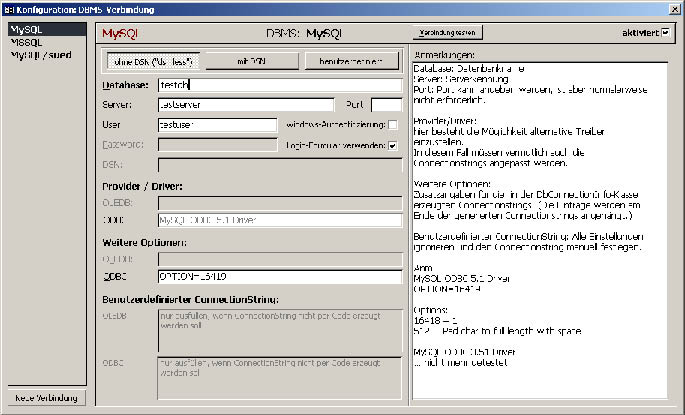This screenshot has width=685, height=415.
Task: Enable the windows-Authentifizierung checkbox
Action: 393,125
